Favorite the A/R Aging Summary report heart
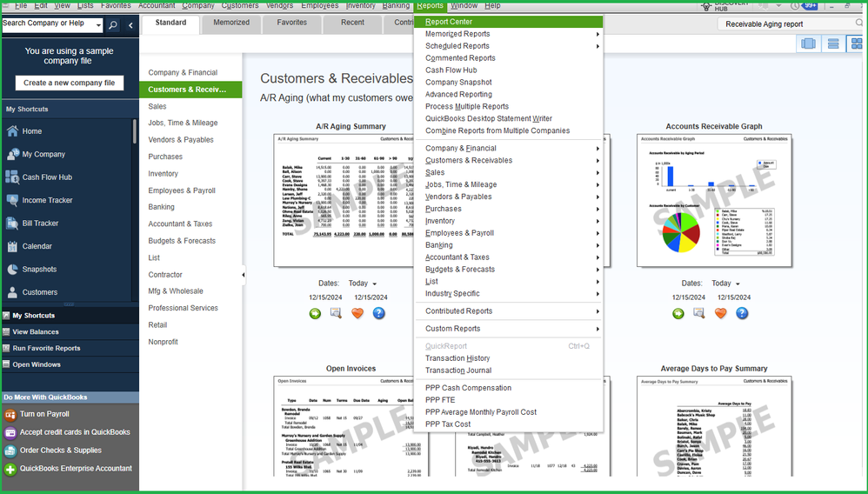The width and height of the screenshot is (868, 494). pyautogui.click(x=357, y=313)
